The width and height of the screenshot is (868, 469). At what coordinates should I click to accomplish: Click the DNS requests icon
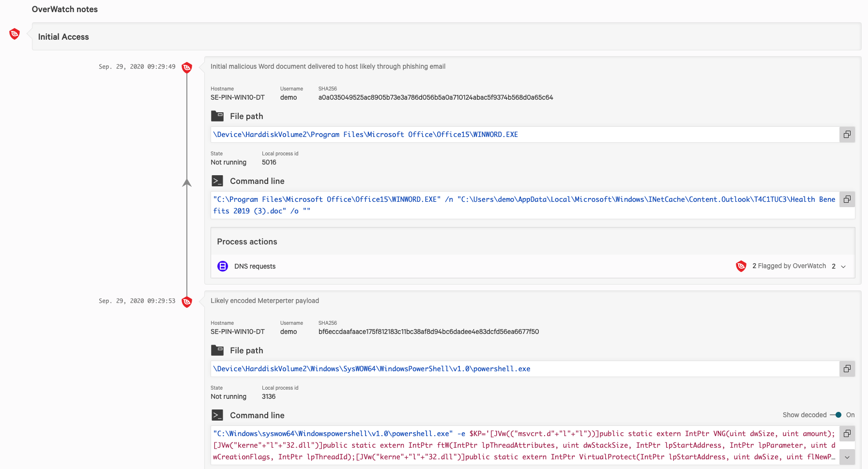click(x=223, y=266)
